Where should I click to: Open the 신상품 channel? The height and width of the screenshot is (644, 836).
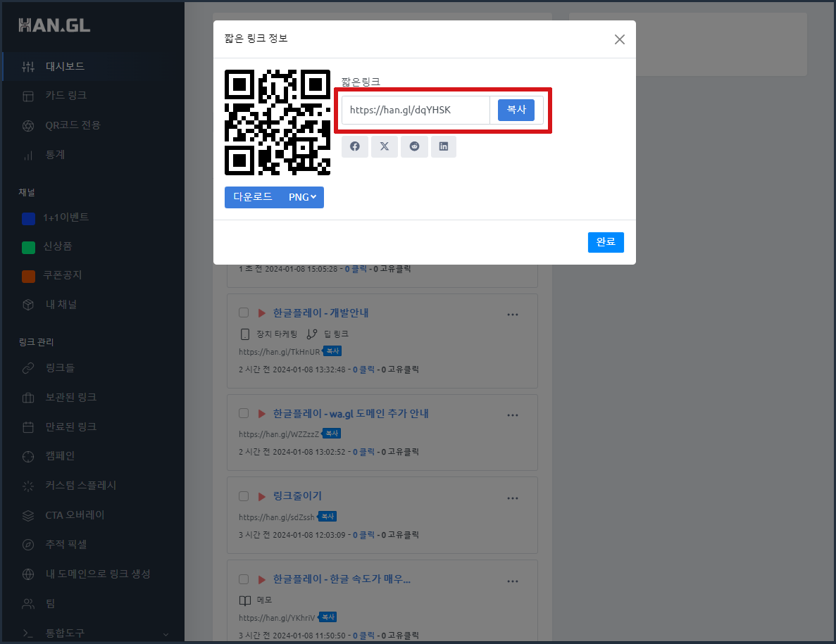click(x=58, y=246)
